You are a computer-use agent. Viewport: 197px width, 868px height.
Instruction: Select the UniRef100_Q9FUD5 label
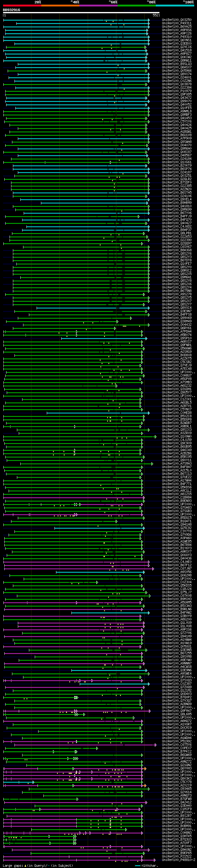click(177, 94)
